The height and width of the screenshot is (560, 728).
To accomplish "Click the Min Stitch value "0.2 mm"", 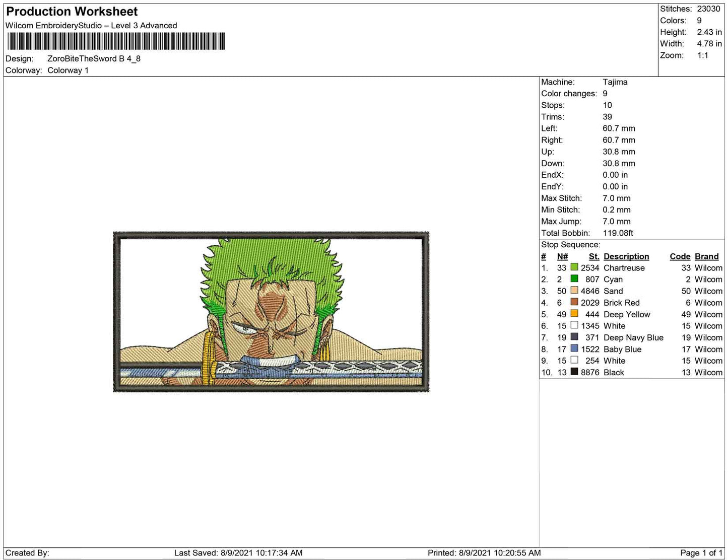I will 617,210.
